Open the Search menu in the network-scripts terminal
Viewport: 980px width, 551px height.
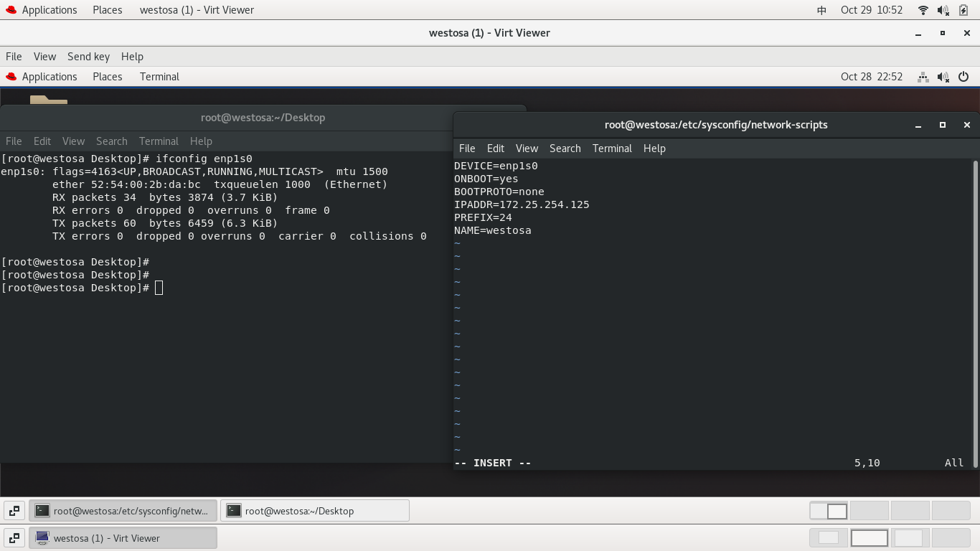[565, 149]
